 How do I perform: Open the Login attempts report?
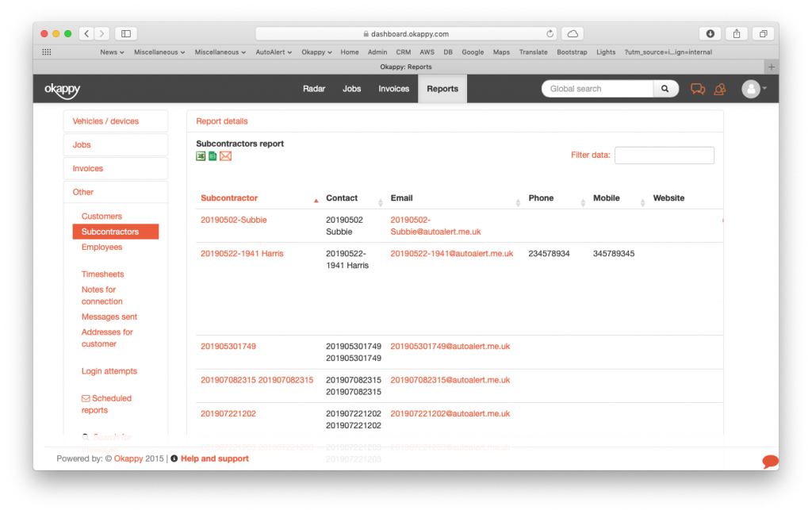[109, 371]
